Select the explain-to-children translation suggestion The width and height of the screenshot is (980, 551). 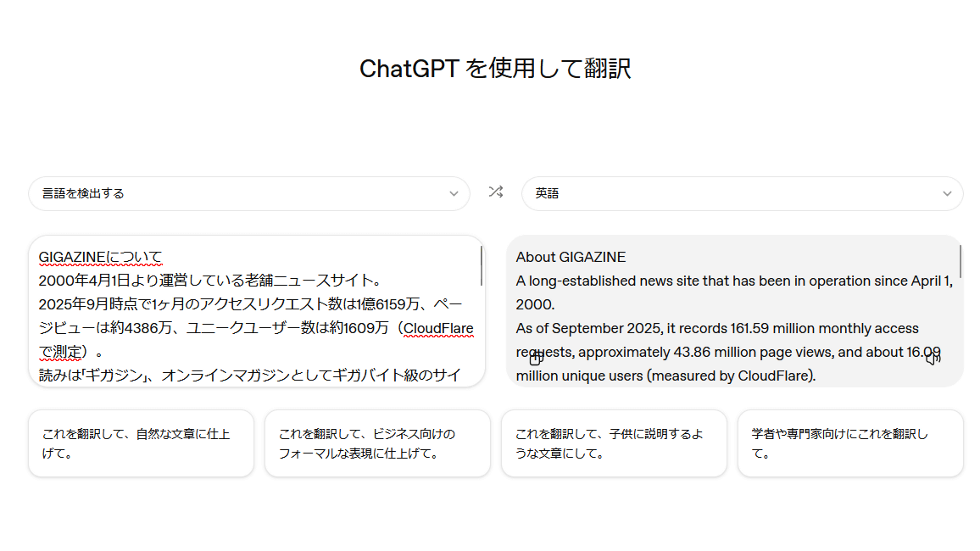pyautogui.click(x=614, y=443)
